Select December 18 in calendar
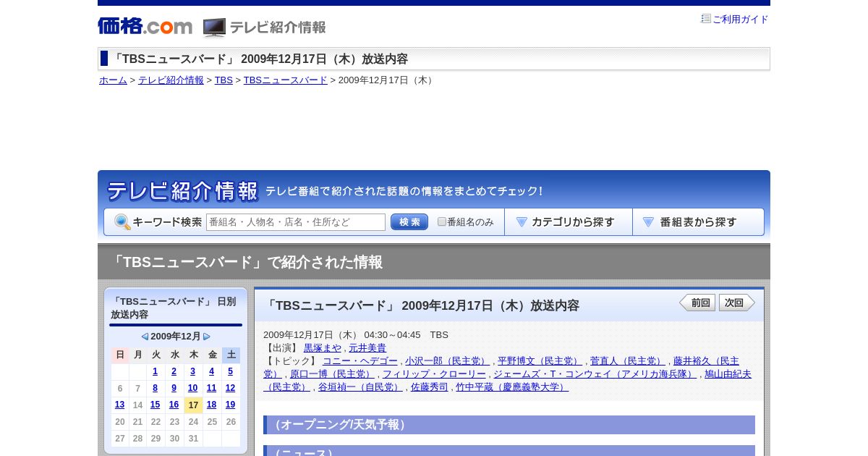The height and width of the screenshot is (456, 868). tap(211, 405)
